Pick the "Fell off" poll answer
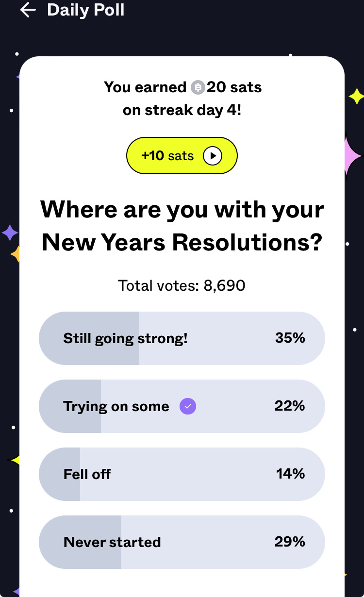The height and width of the screenshot is (597, 364). [x=87, y=474]
